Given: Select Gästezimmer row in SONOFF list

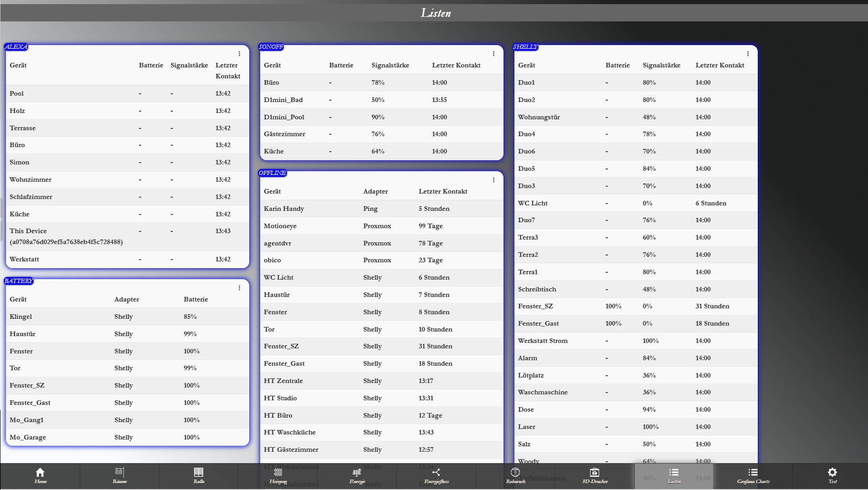Looking at the screenshot, I should coord(381,134).
